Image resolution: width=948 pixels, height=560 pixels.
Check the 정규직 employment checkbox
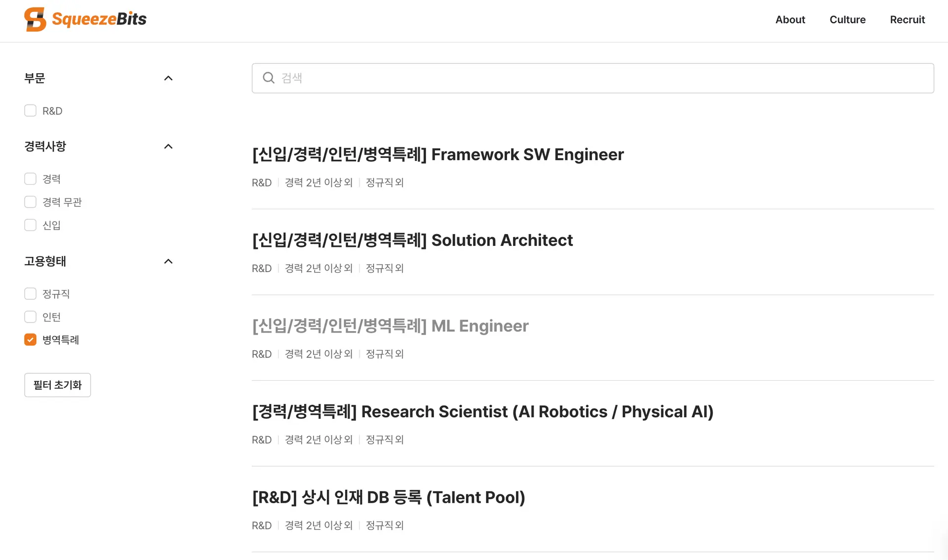(x=31, y=294)
